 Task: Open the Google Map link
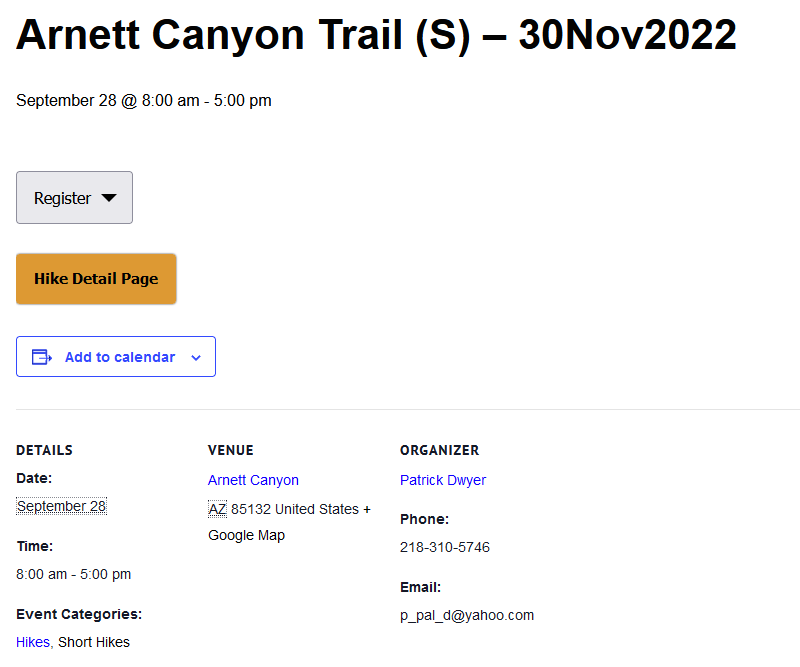[246, 535]
